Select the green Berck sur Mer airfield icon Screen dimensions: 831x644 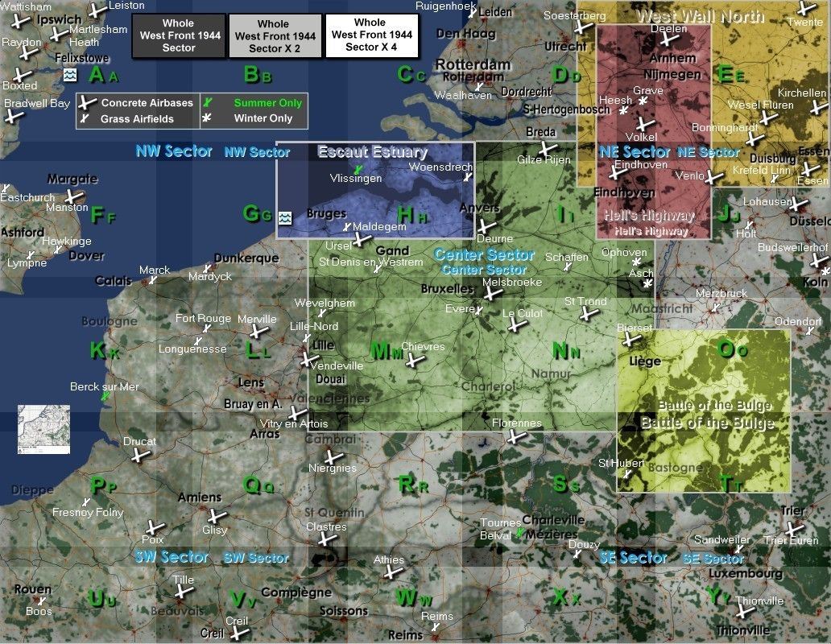[x=105, y=397]
